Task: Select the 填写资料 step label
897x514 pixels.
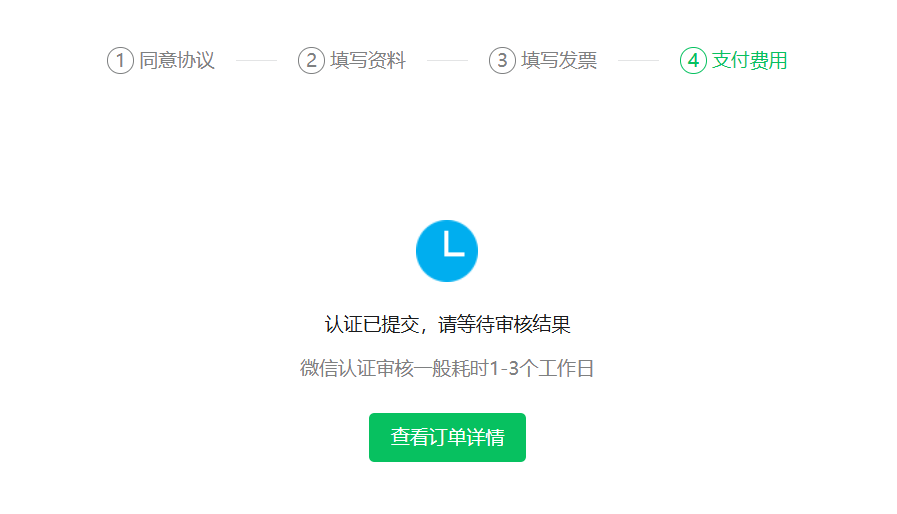Action: [368, 60]
